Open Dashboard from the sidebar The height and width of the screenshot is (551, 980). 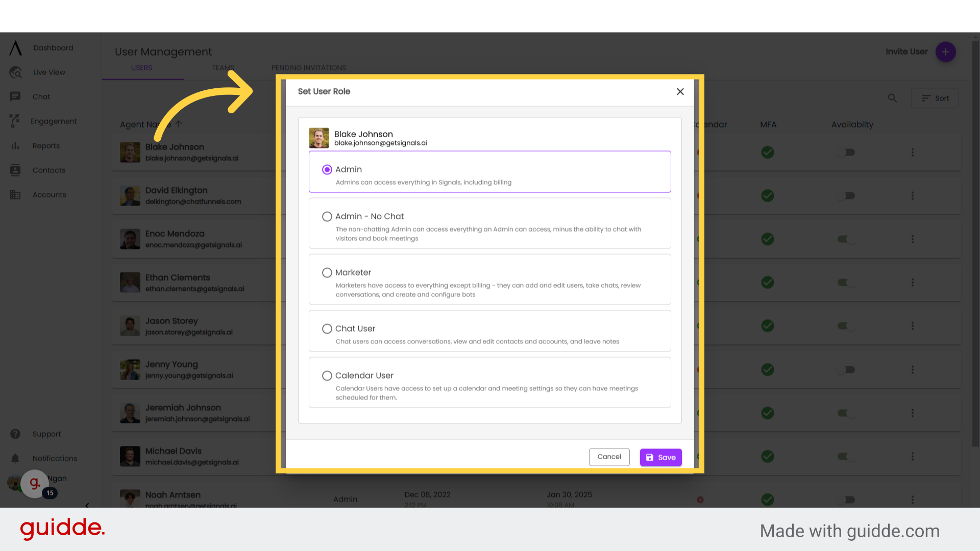(53, 47)
